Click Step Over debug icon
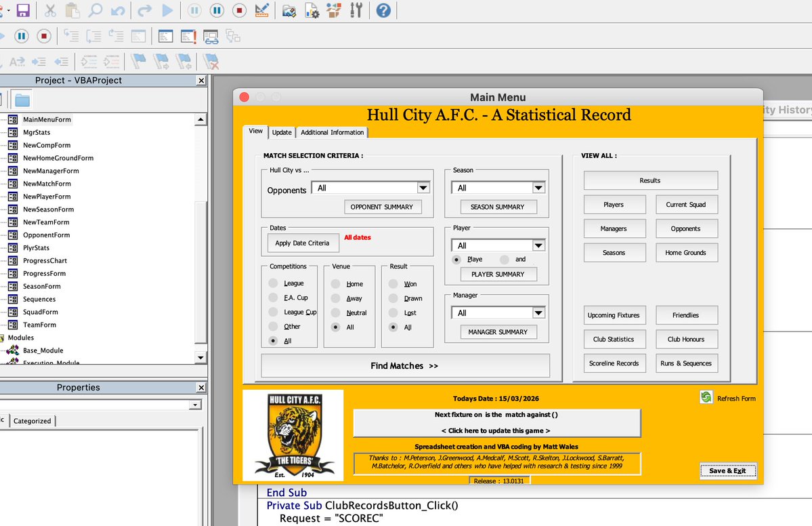The image size is (812, 526). (93, 36)
